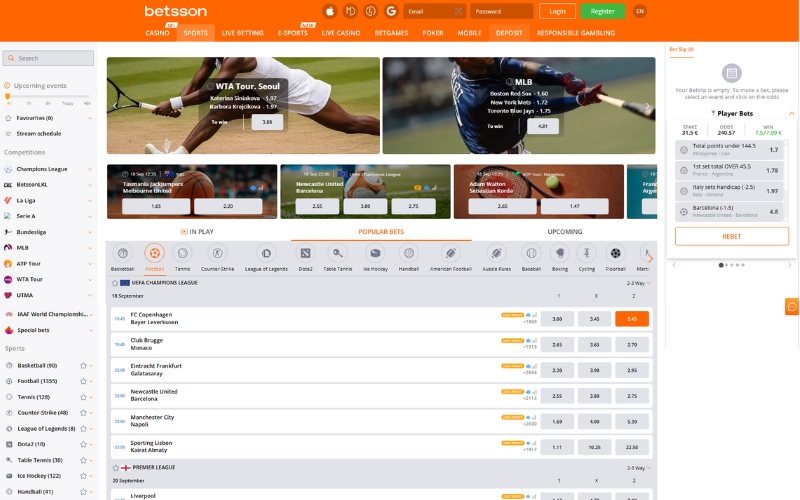
Task: Select the Handball sport icon
Action: pyautogui.click(x=409, y=253)
